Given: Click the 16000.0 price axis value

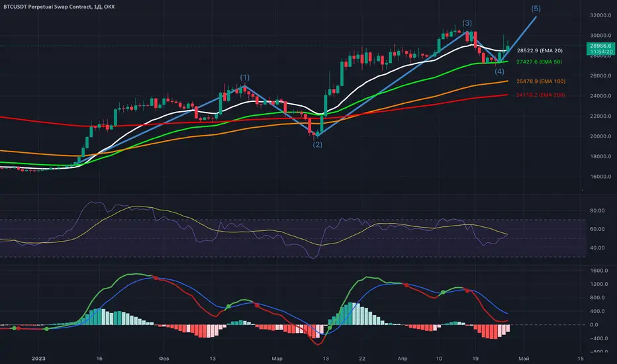Looking at the screenshot, I should point(600,176).
